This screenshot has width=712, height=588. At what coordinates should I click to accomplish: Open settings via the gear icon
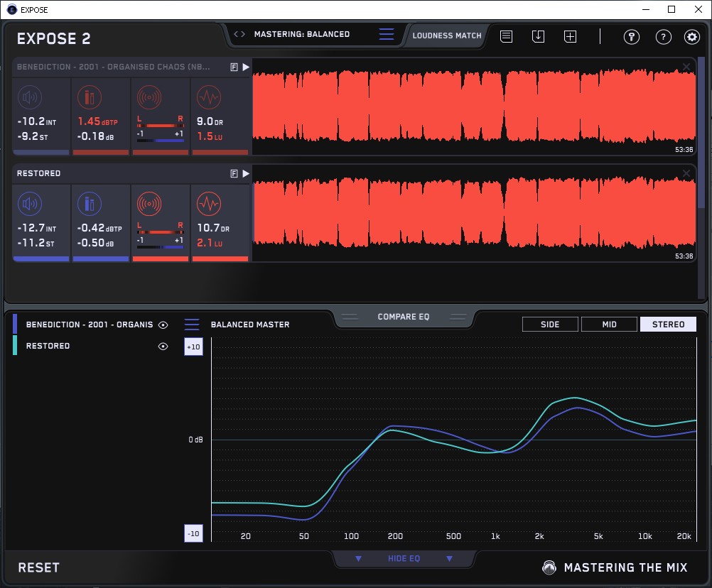691,37
